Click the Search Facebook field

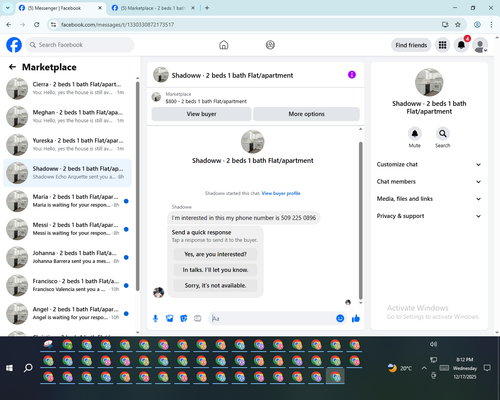[x=80, y=45]
